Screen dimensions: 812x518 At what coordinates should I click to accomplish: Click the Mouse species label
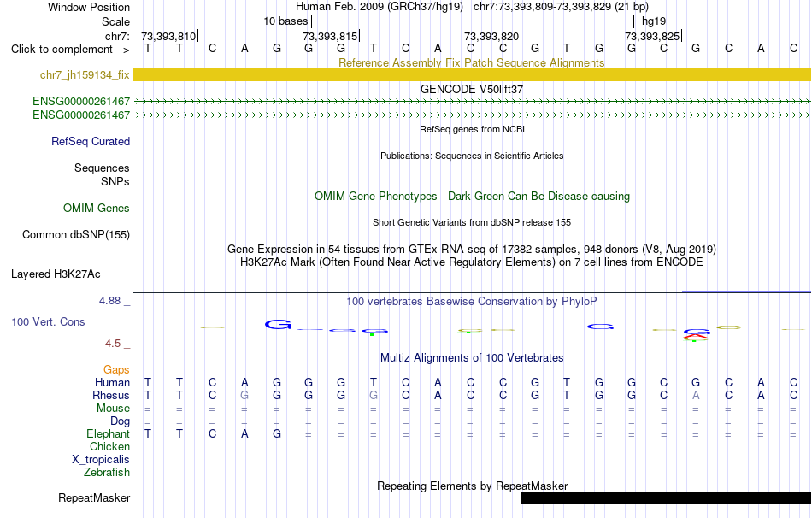(113, 409)
